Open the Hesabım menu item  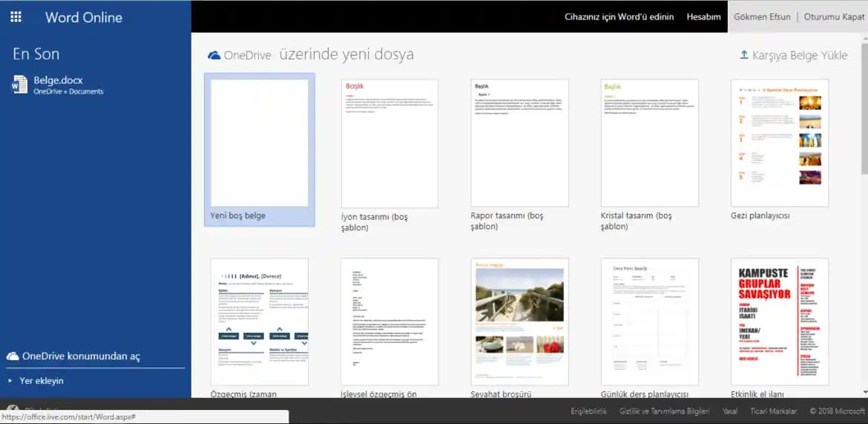pyautogui.click(x=703, y=16)
